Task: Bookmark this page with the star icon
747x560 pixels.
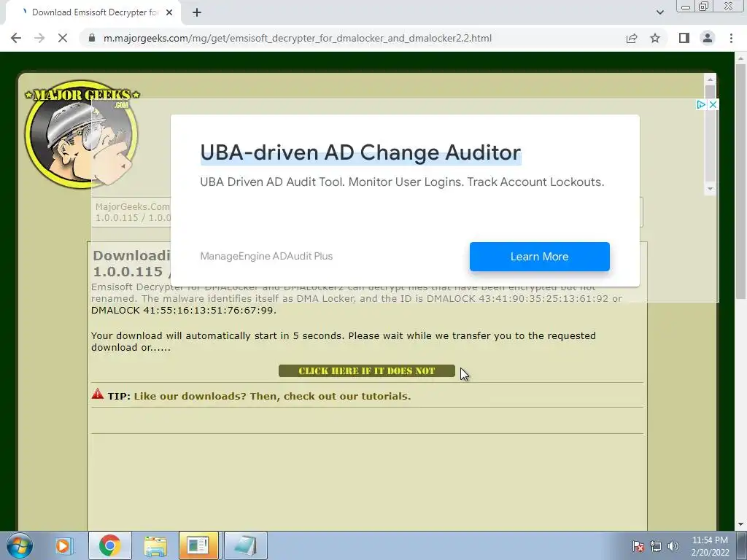Action: pyautogui.click(x=655, y=38)
